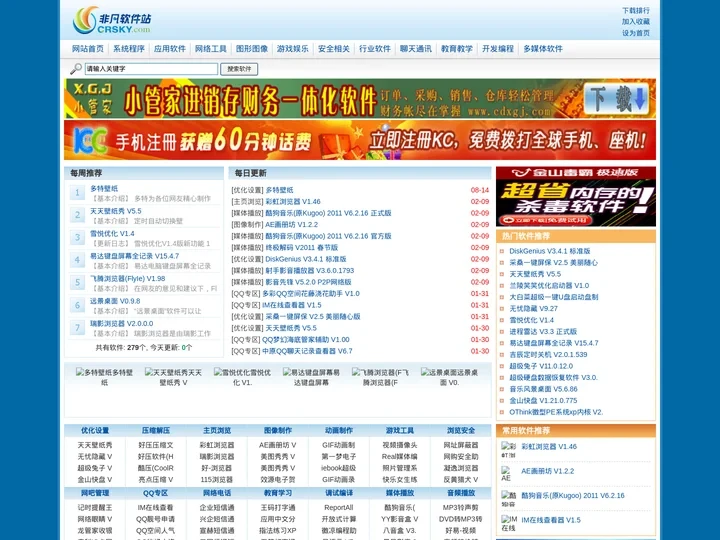Open 无忧隐藏 V9.27 in hot recommendations
Viewport: 720px width, 540px height.
(534, 309)
